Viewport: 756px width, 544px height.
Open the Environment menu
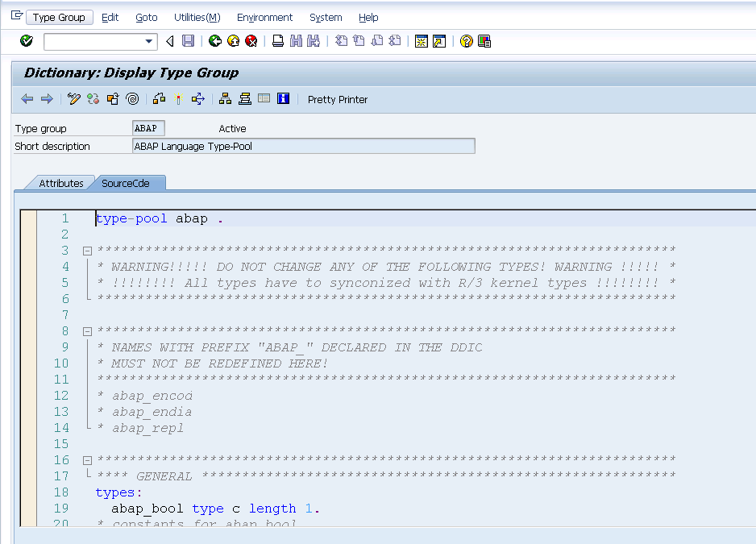coord(264,17)
